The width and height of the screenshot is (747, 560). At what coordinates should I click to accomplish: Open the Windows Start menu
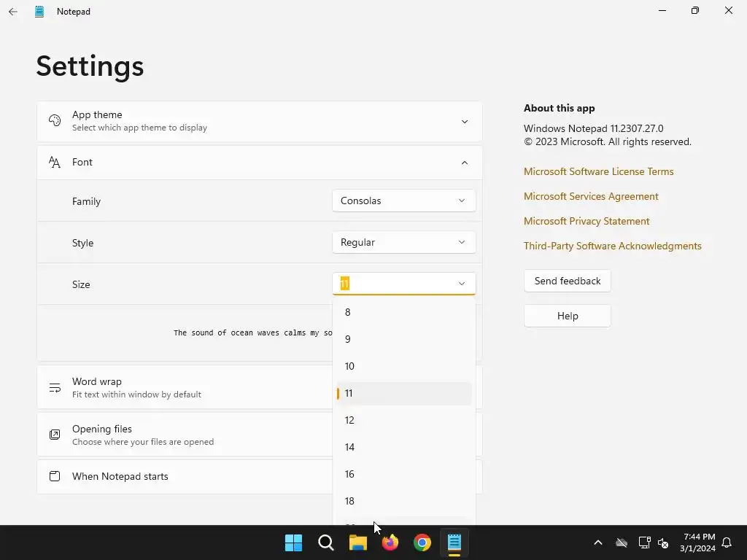[293, 542]
